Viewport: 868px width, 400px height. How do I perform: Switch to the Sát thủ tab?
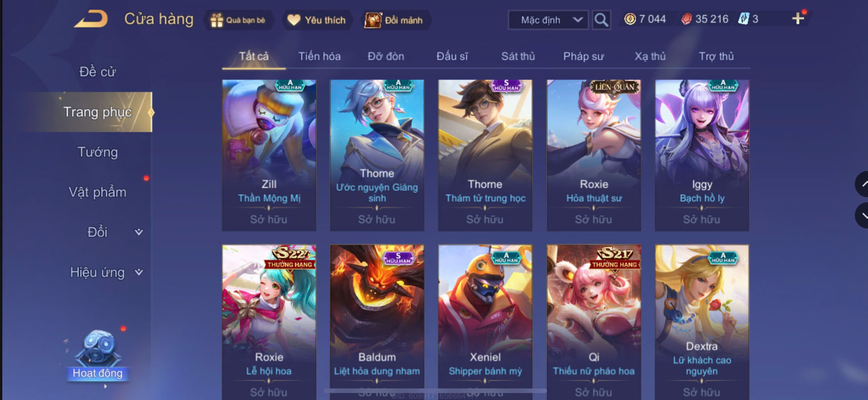point(518,56)
